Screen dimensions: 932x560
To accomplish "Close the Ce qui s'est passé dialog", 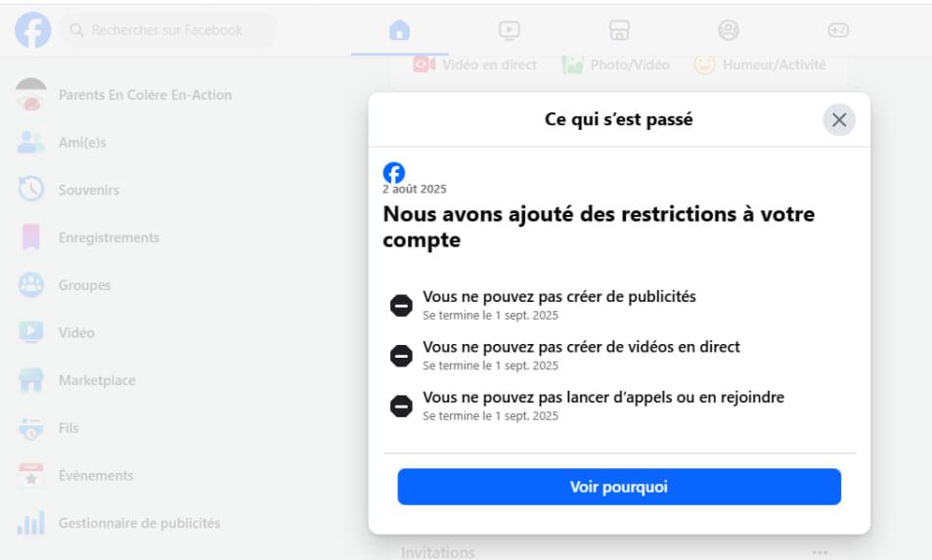I will (839, 120).
